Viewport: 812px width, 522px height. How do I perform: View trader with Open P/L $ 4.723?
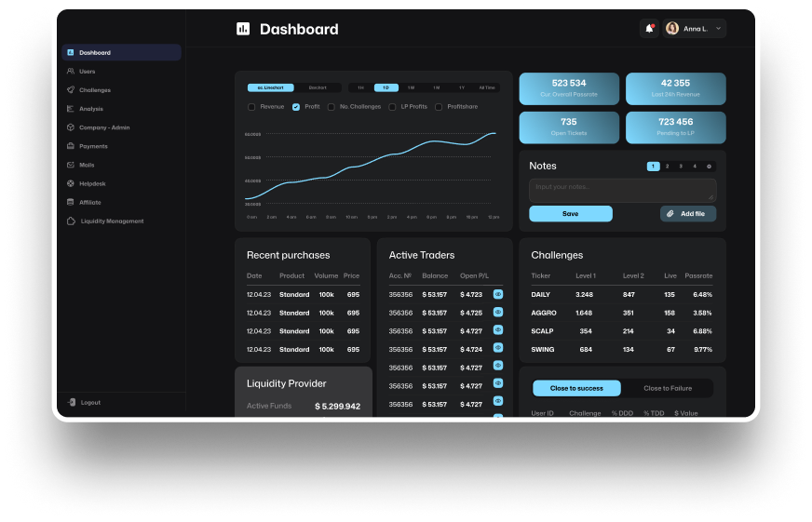coord(498,294)
